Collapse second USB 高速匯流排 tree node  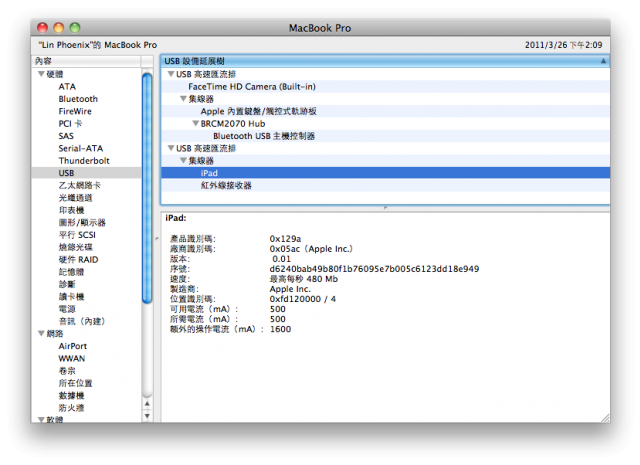pos(171,148)
